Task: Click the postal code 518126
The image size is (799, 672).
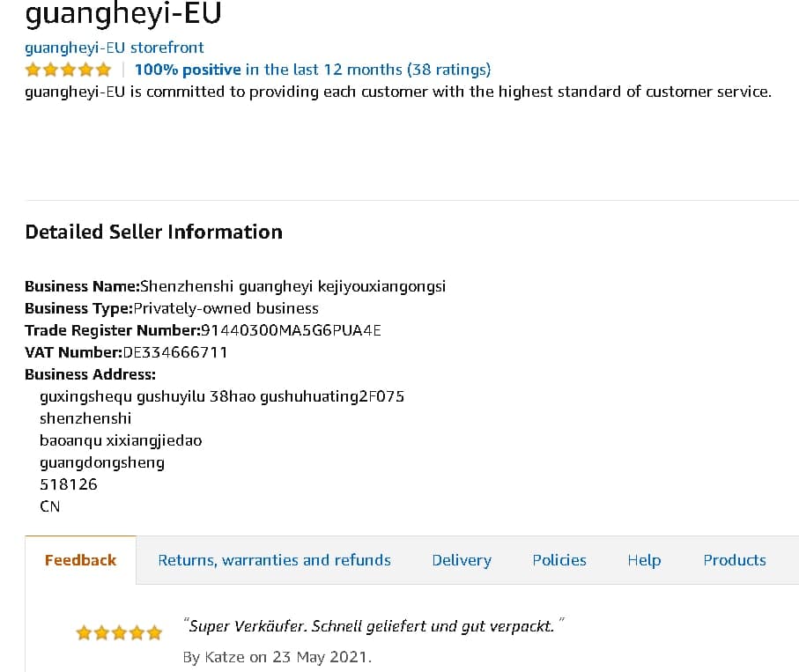Action: [x=69, y=484]
